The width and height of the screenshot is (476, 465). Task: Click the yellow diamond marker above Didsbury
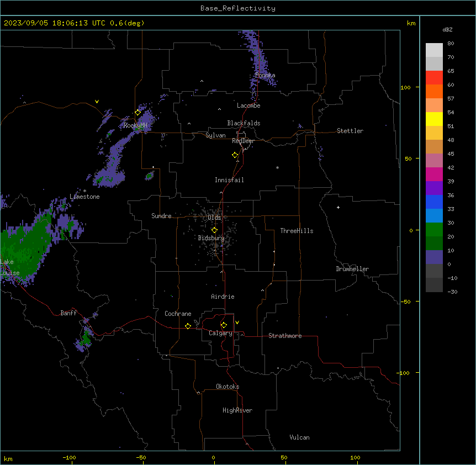click(214, 230)
